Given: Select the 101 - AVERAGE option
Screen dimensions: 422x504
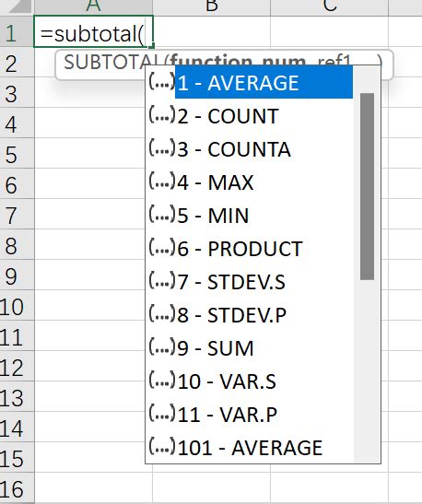Looking at the screenshot, I should click(250, 448).
